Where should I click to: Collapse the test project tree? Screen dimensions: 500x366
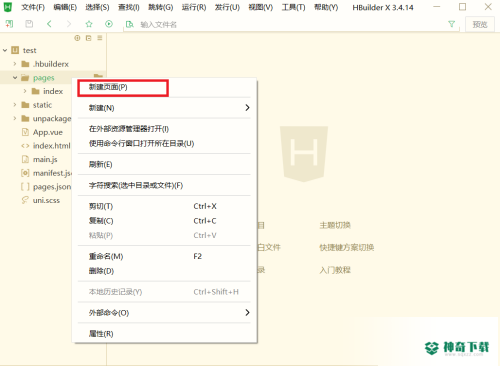click(x=5, y=50)
